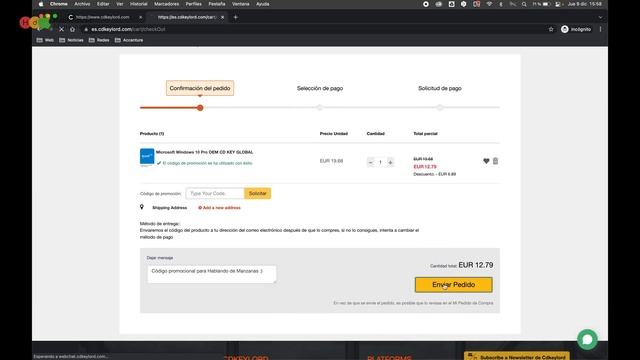Open the Historial menu
The image size is (640, 360).
click(x=138, y=4)
